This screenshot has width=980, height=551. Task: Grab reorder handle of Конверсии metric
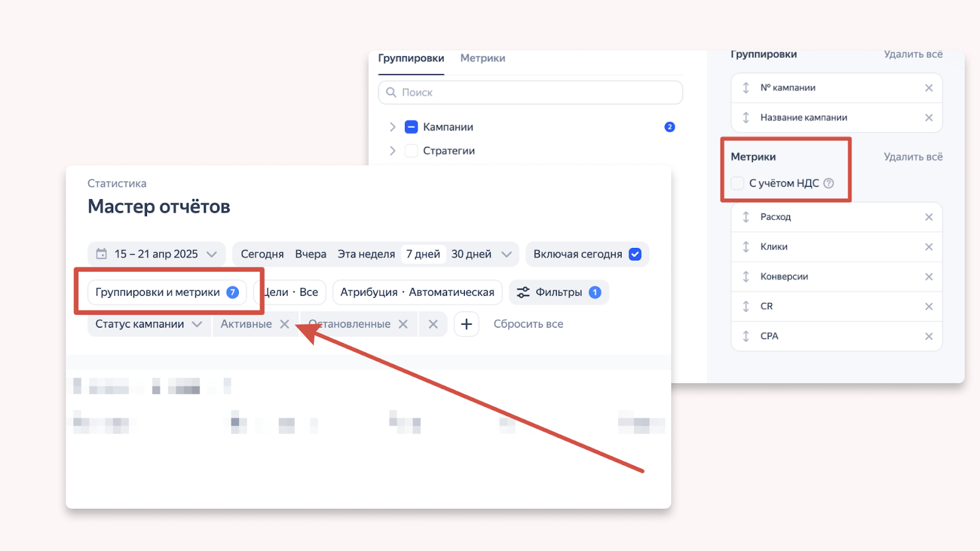click(x=746, y=277)
